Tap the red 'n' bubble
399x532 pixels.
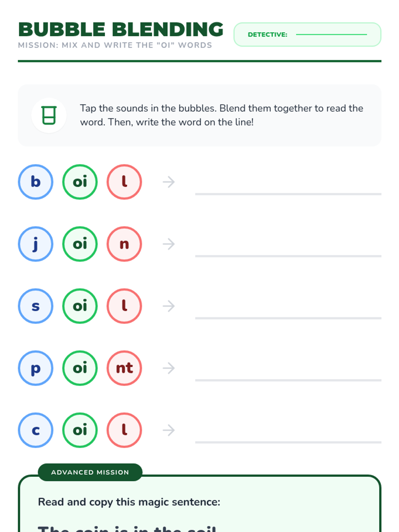(x=124, y=244)
